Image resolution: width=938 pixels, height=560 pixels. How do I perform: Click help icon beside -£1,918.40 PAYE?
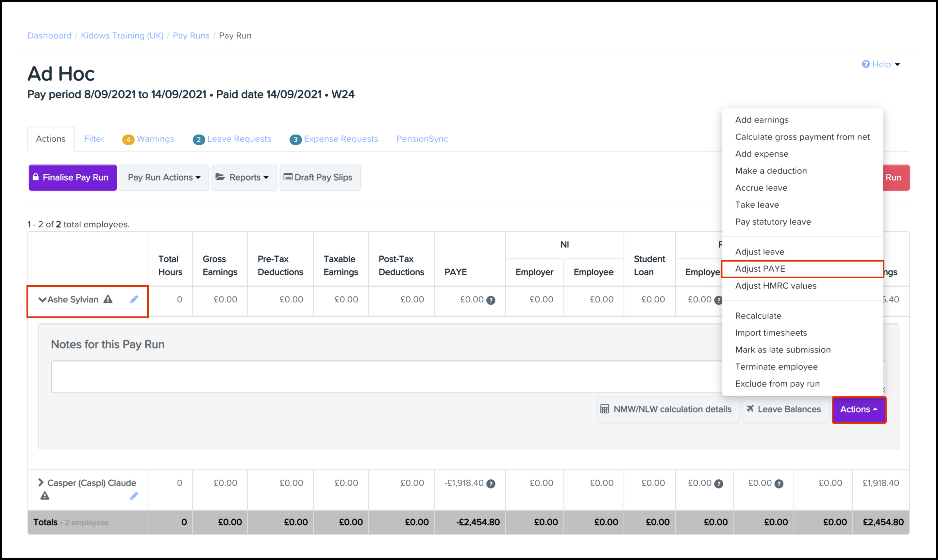click(x=491, y=484)
